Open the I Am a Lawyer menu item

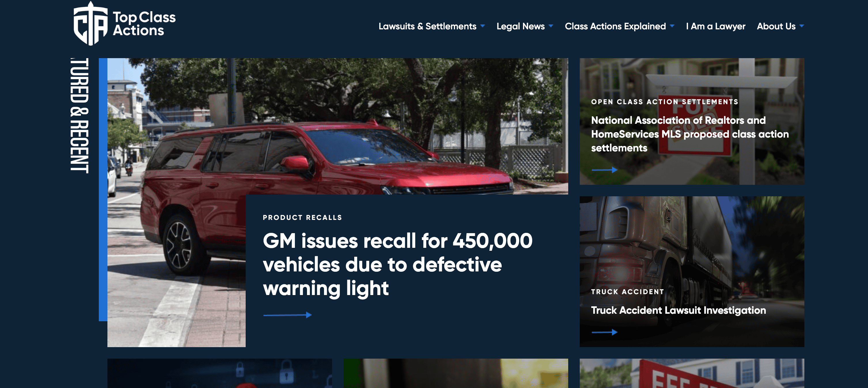coord(715,26)
